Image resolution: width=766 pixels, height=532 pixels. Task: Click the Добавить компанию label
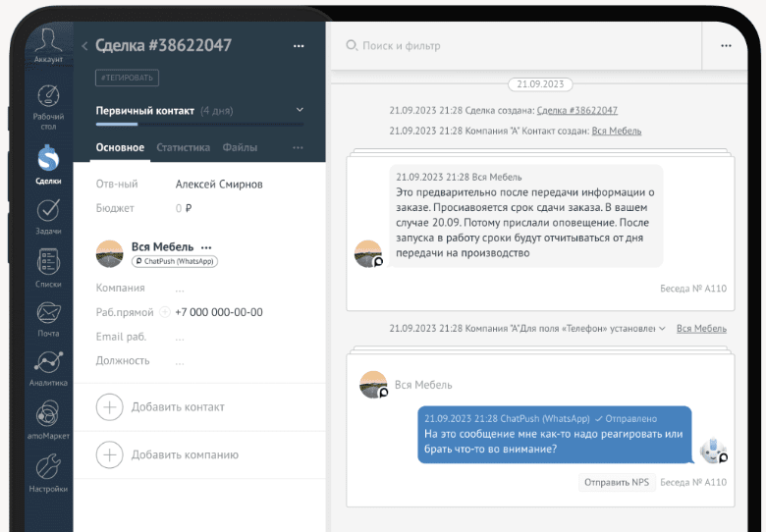point(185,454)
